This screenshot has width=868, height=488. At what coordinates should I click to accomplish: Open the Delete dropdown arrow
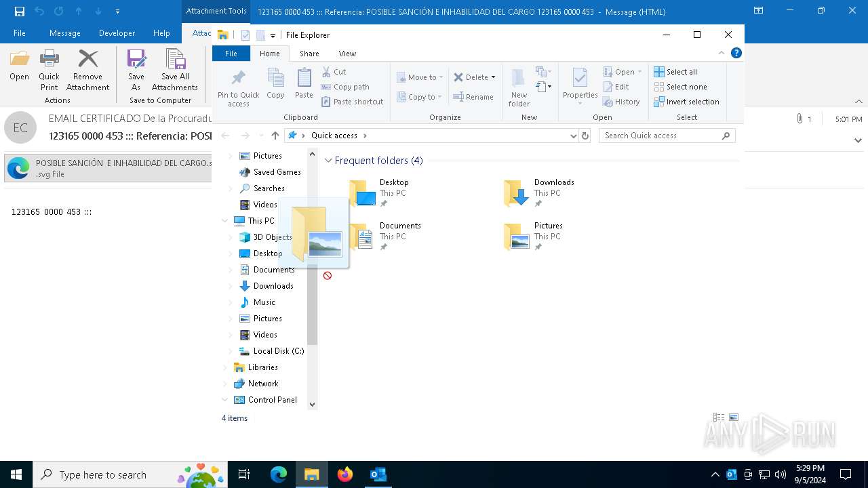click(493, 77)
